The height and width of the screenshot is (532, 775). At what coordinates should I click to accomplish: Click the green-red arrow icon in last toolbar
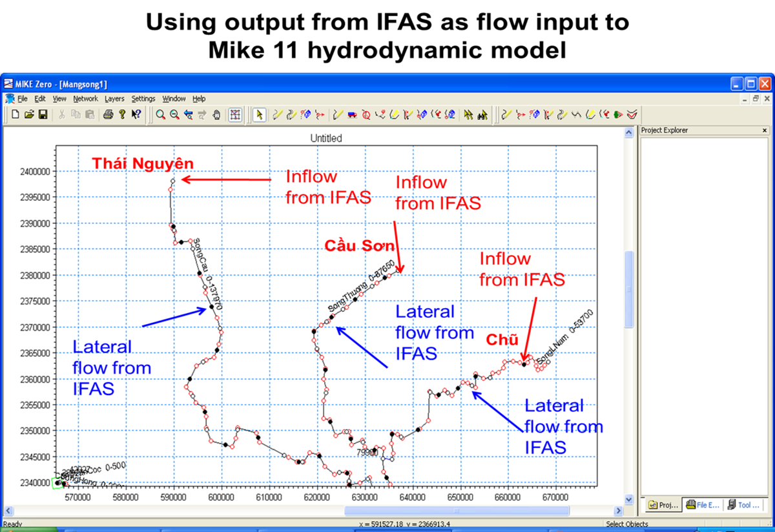point(619,114)
